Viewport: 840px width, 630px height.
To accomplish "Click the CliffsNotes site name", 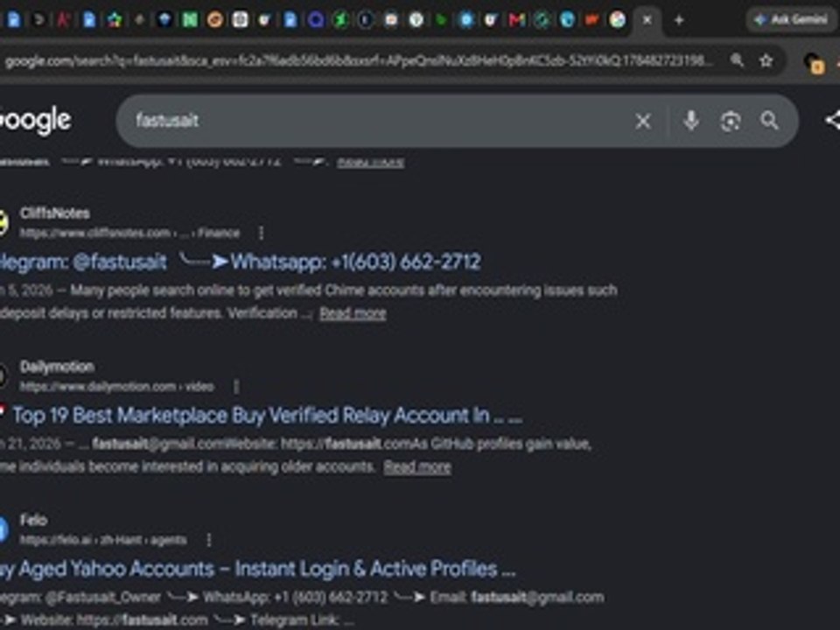I will (x=54, y=213).
